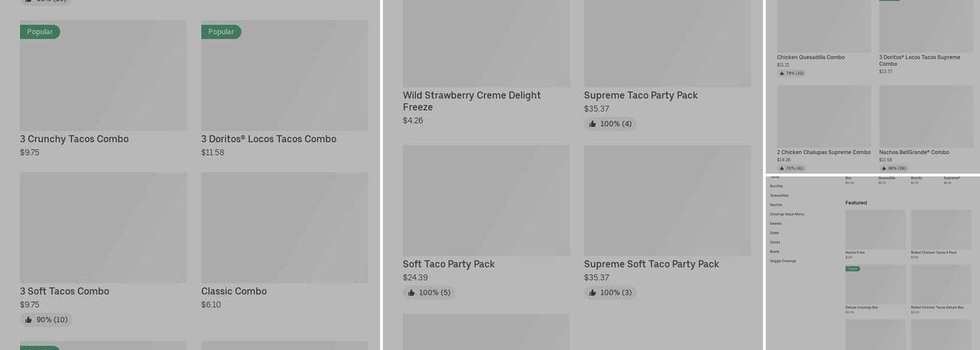Select Cravings Value Menu category in sidebar
Image resolution: width=980 pixels, height=350 pixels.
[787, 214]
